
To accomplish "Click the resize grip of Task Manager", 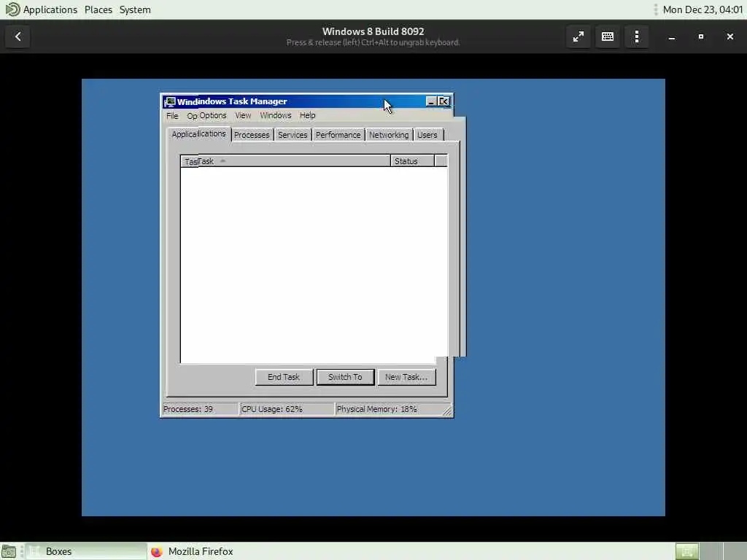I will (447, 411).
